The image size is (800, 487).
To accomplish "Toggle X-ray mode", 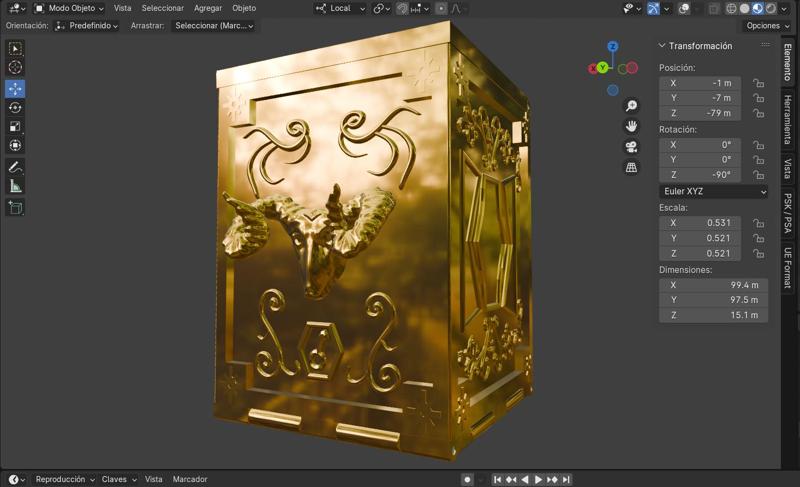I will [714, 9].
